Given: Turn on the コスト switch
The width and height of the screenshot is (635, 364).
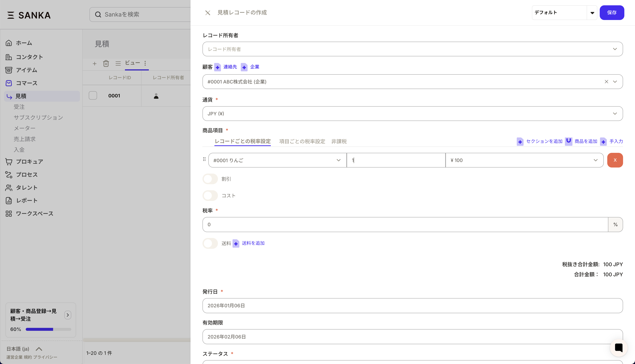Looking at the screenshot, I should click(210, 196).
